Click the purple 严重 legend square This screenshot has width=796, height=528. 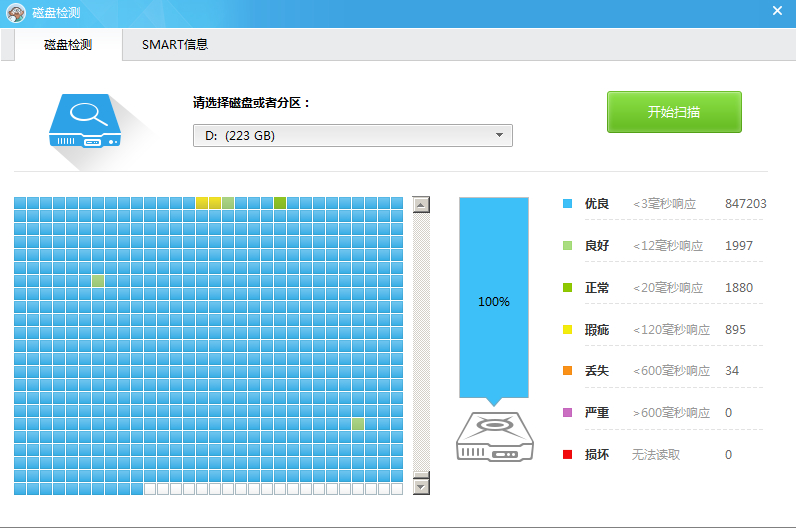[x=568, y=413]
